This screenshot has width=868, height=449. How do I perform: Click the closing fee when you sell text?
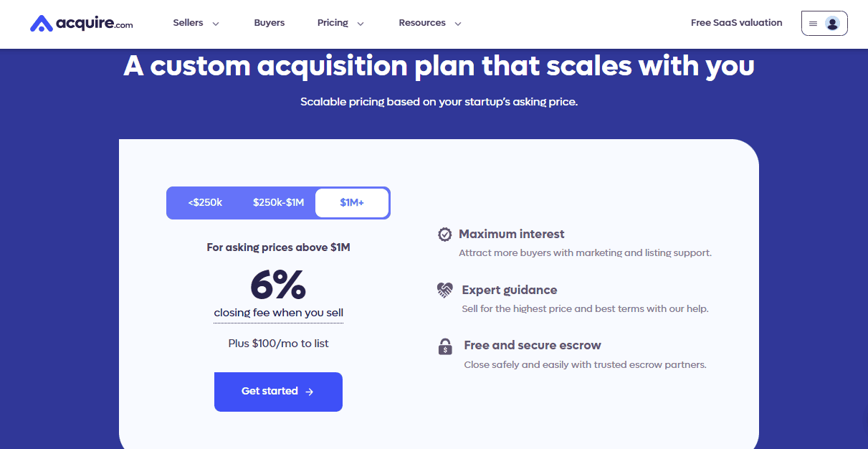coord(278,313)
